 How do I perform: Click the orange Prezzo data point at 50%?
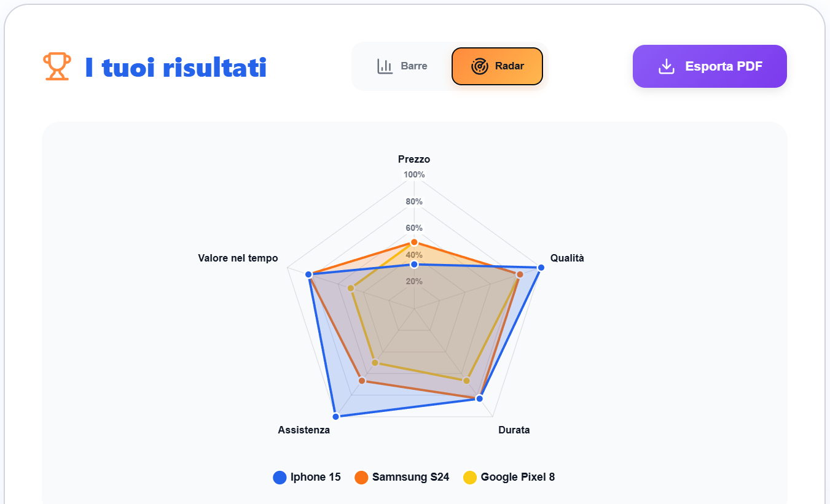(415, 242)
